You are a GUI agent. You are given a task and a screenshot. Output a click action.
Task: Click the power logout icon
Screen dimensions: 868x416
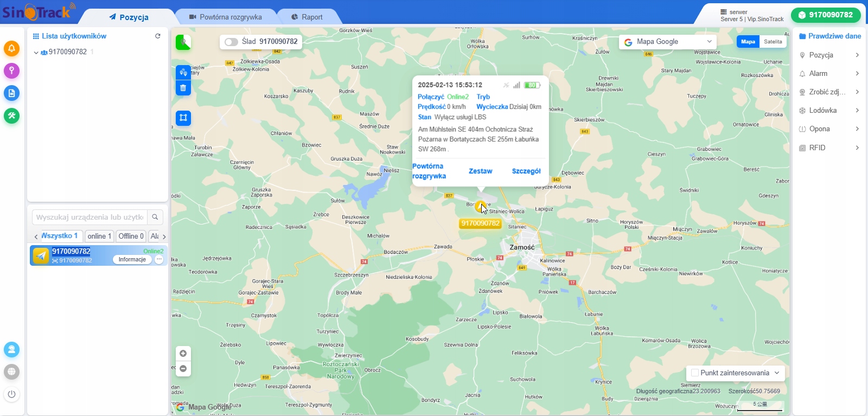click(11, 394)
